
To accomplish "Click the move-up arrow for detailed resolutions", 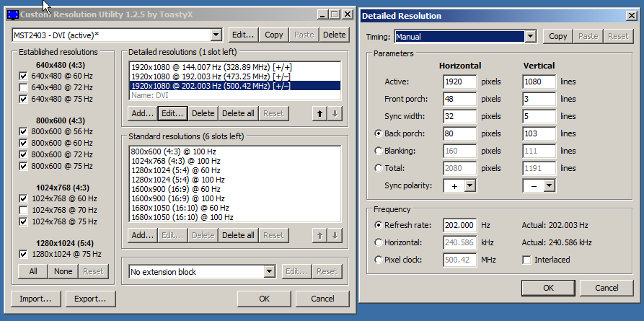I will (319, 113).
